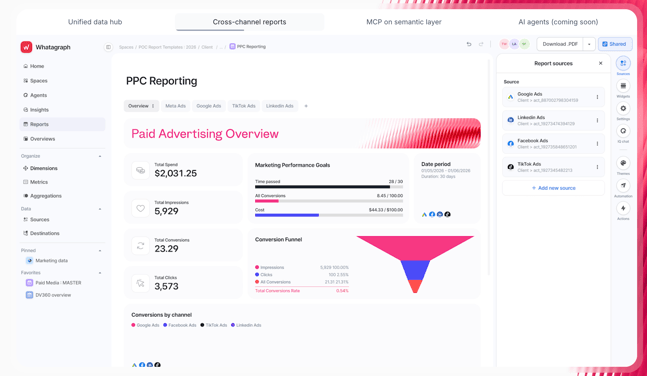
Task: Open the Actions lightning icon
Action: pyautogui.click(x=623, y=208)
